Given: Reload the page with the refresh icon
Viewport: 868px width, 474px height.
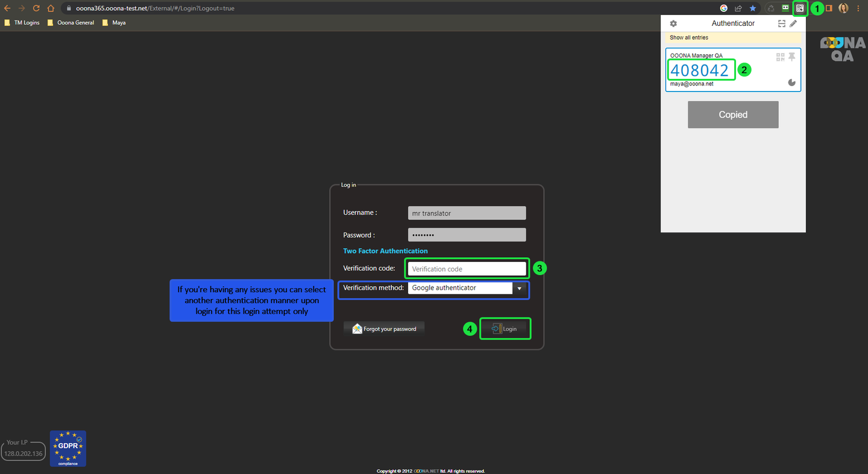Looking at the screenshot, I should point(36,8).
